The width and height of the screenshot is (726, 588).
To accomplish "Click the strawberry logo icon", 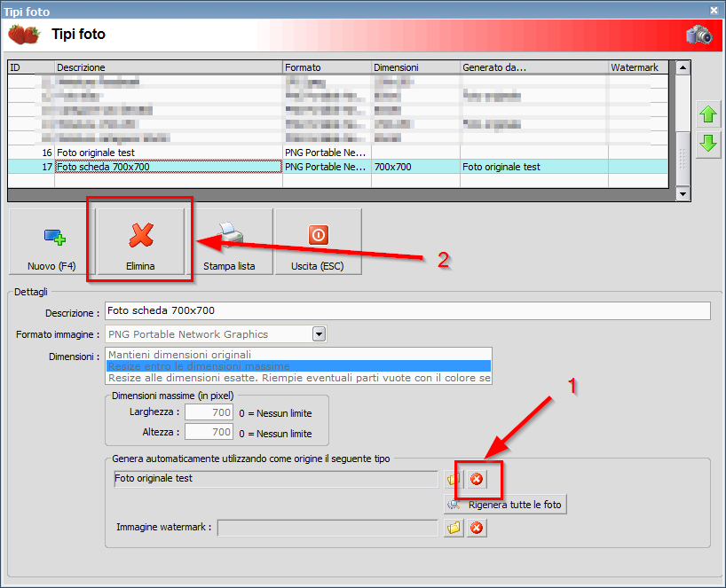I will (24, 35).
